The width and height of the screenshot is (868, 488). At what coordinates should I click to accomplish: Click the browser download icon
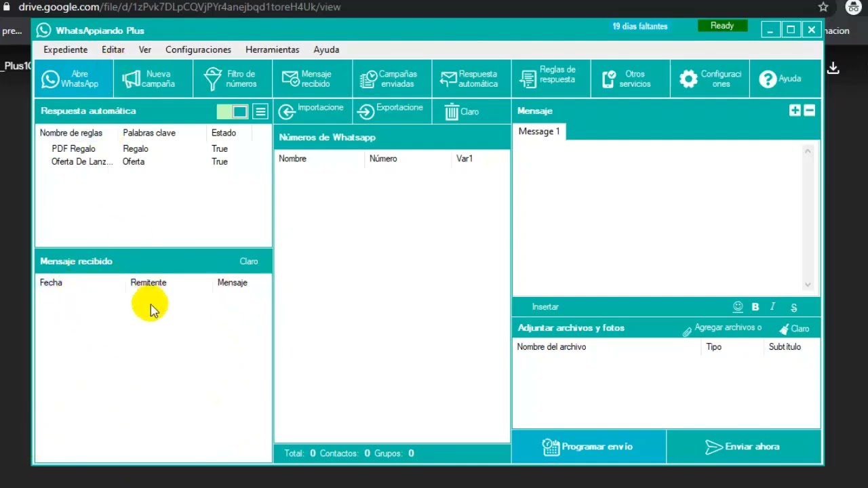pyautogui.click(x=833, y=68)
